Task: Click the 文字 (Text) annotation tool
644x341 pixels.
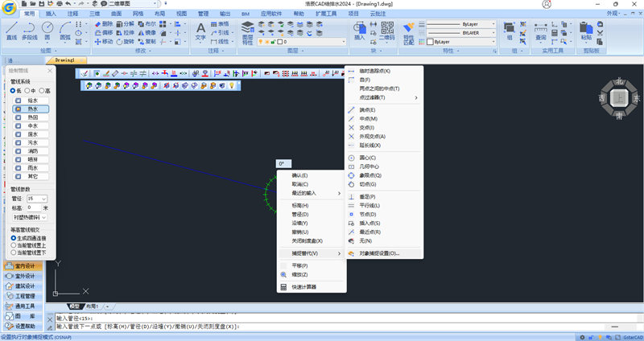Action: tap(200, 31)
